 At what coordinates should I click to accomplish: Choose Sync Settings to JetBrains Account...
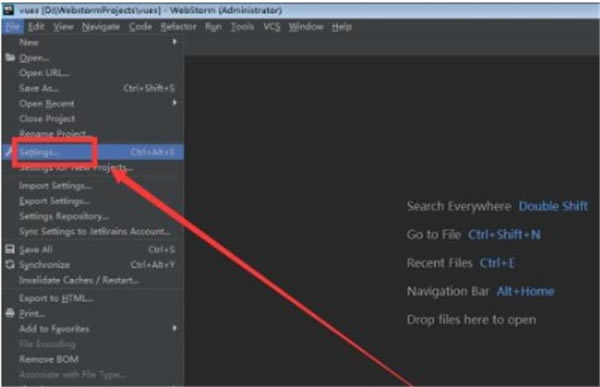[x=92, y=232]
